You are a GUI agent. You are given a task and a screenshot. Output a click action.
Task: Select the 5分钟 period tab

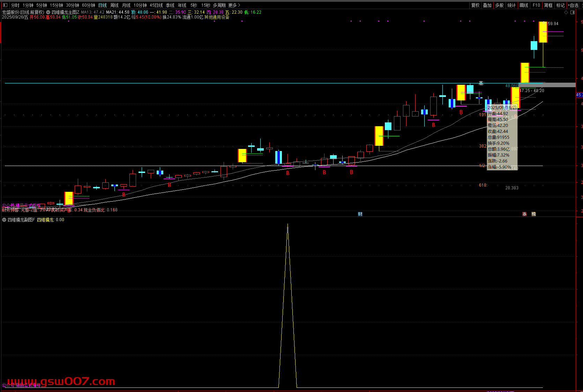[42, 5]
